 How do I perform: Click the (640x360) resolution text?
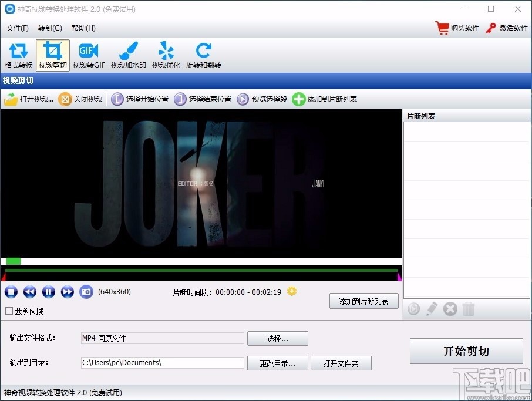pos(115,292)
